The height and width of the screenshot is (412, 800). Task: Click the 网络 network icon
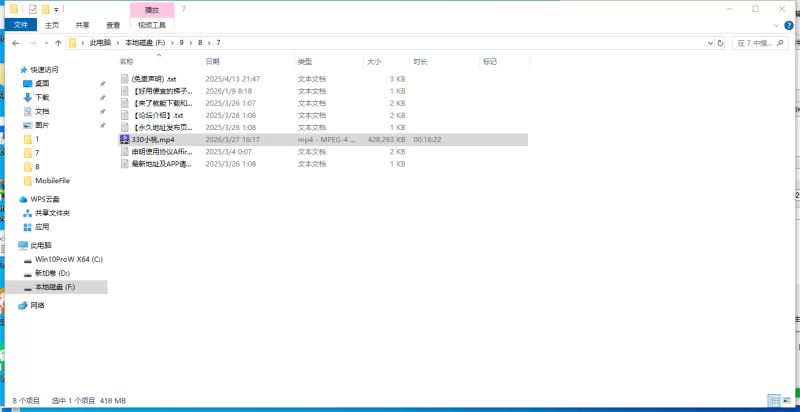[x=23, y=305]
